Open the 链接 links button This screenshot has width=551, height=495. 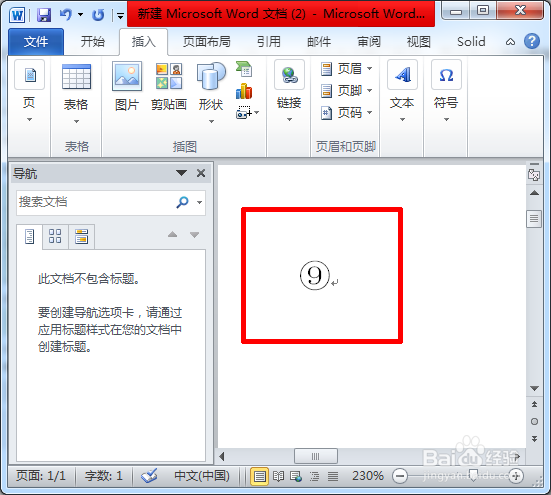point(289,91)
